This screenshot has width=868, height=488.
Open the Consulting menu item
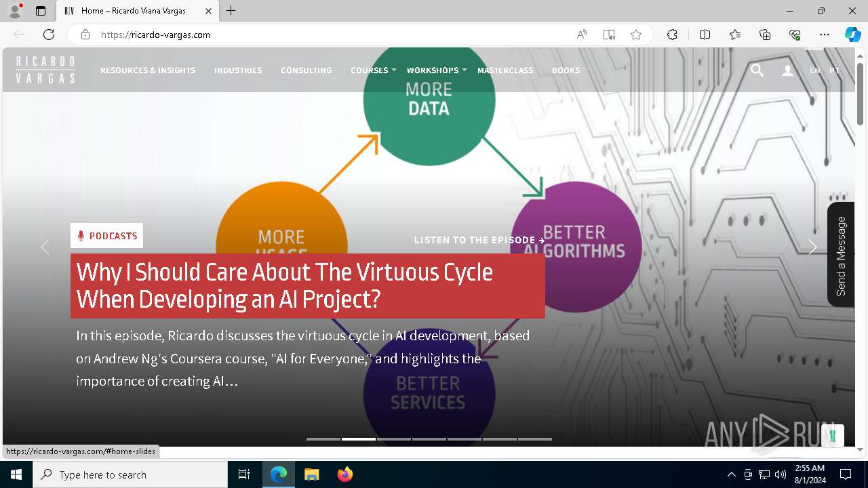click(x=307, y=70)
